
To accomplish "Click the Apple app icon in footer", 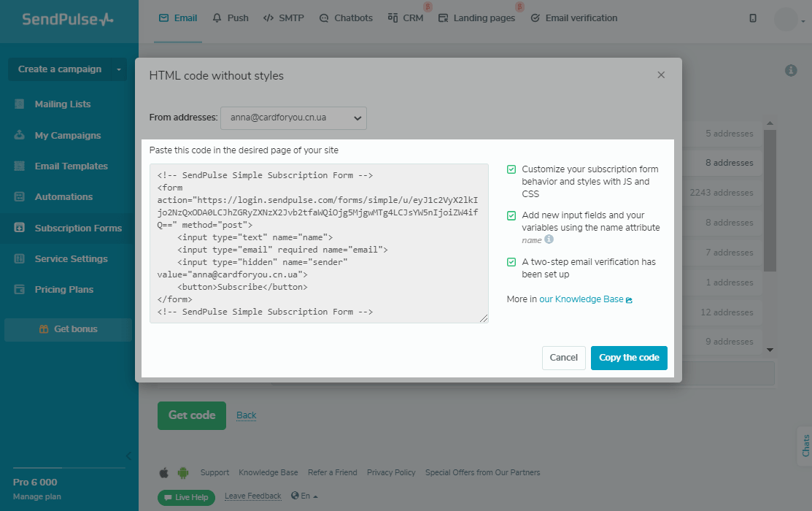I will (x=164, y=472).
